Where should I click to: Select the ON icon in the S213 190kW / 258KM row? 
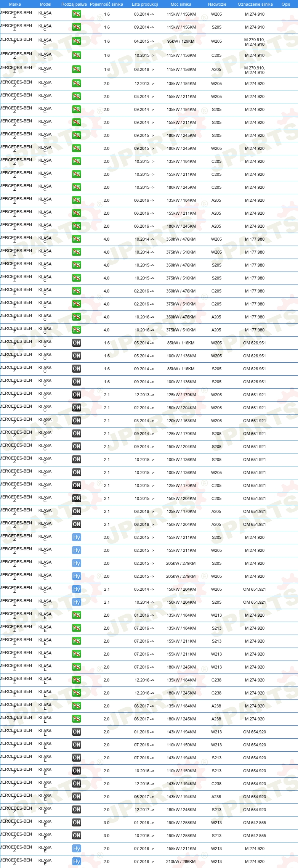pyautogui.click(x=77, y=836)
